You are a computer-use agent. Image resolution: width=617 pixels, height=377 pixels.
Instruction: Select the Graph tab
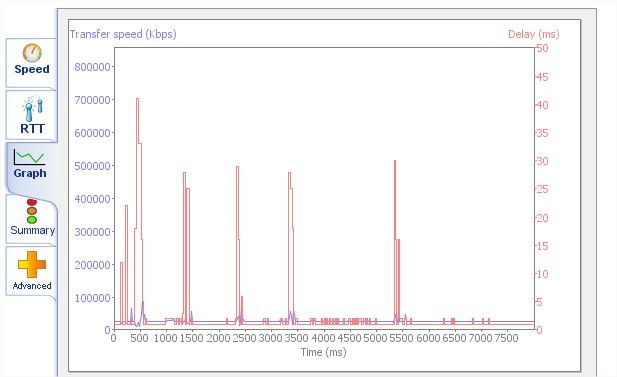pos(30,168)
